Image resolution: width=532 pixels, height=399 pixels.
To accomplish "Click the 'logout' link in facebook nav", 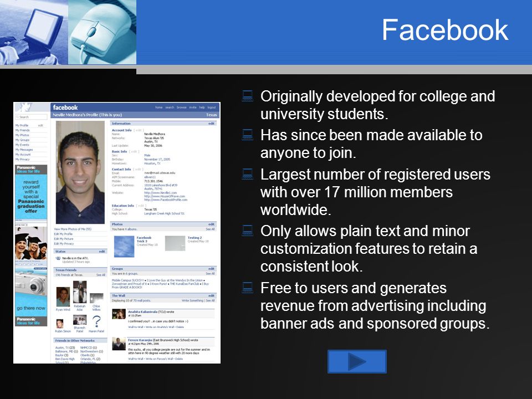I will 212,108.
